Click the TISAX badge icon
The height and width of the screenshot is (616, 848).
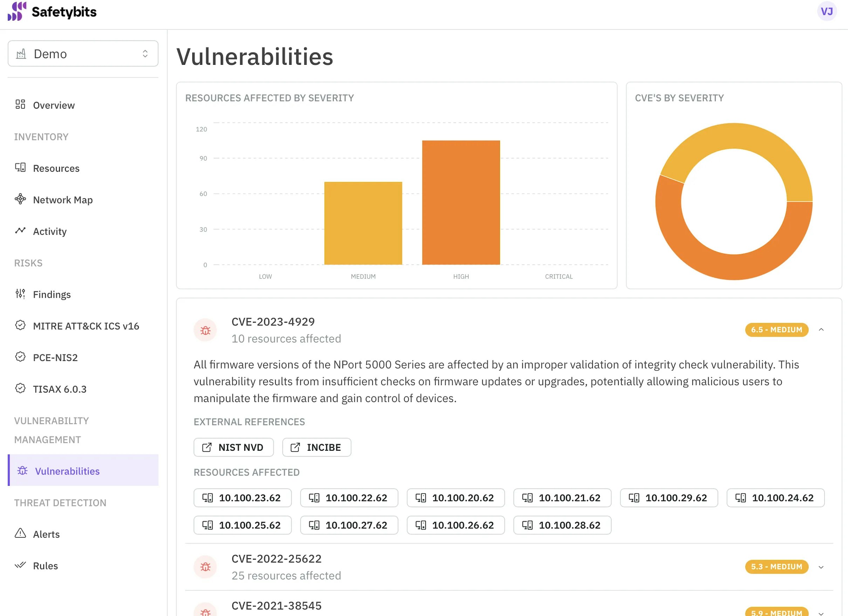click(20, 388)
